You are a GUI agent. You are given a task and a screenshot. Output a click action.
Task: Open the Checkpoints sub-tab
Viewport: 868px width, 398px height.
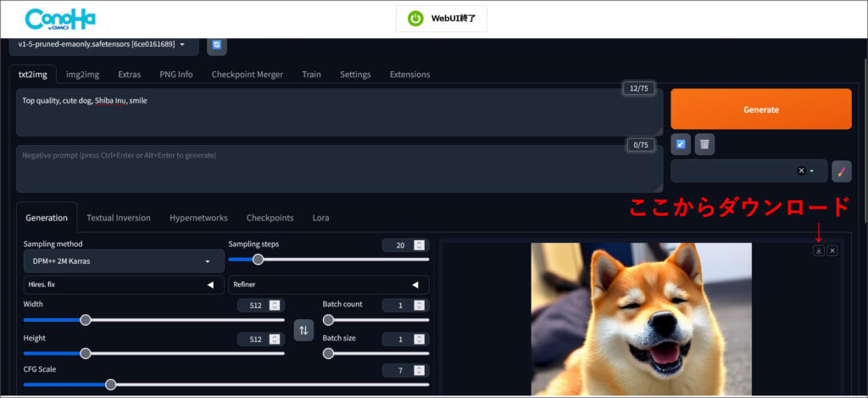click(270, 218)
